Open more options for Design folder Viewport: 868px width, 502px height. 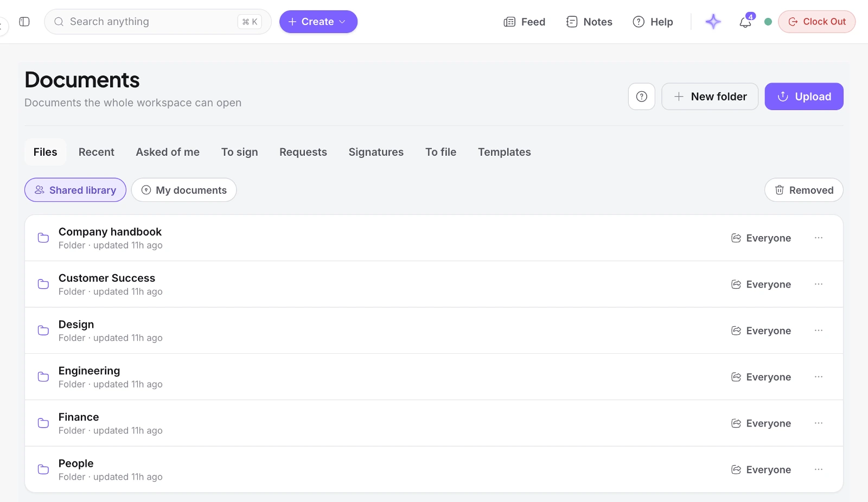click(819, 331)
